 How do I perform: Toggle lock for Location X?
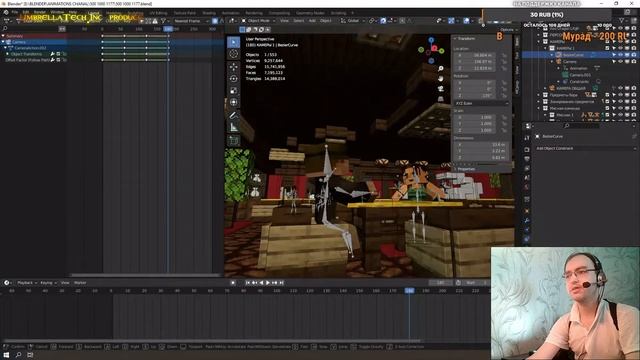[504, 55]
